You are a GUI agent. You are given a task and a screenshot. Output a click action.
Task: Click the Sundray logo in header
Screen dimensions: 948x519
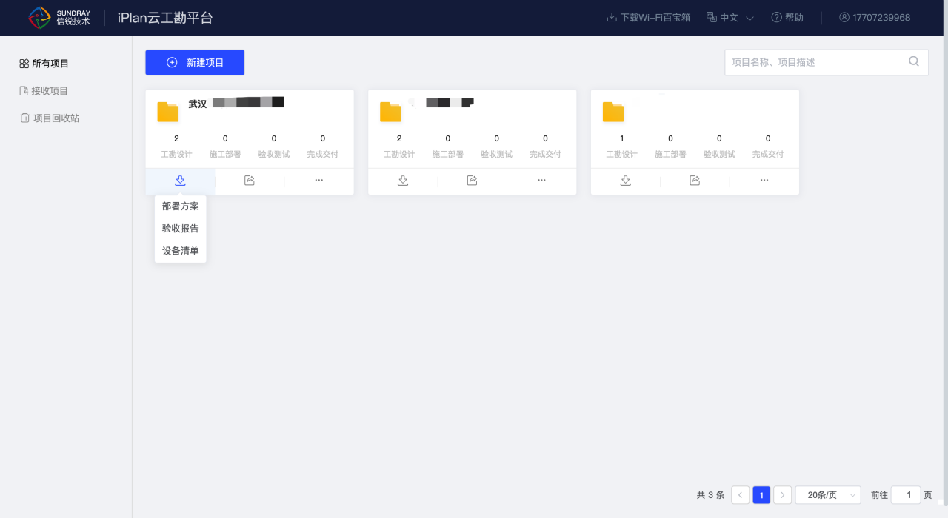coord(59,18)
